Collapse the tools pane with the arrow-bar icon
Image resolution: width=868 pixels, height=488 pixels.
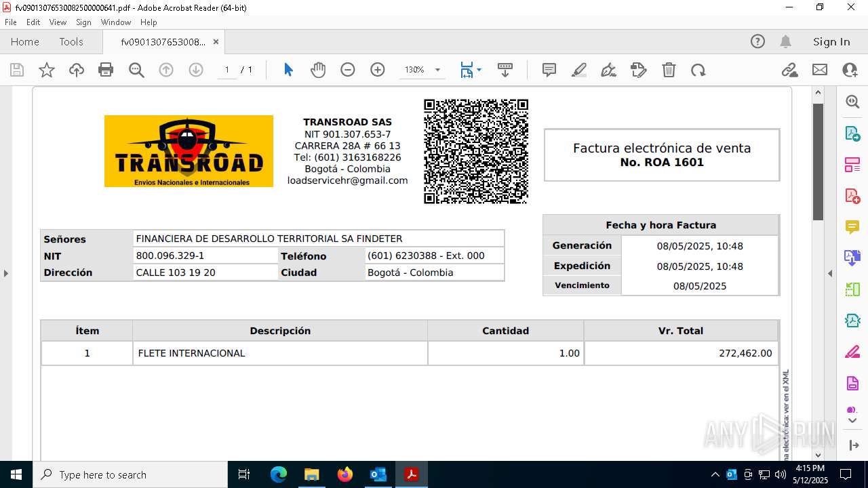(853, 445)
